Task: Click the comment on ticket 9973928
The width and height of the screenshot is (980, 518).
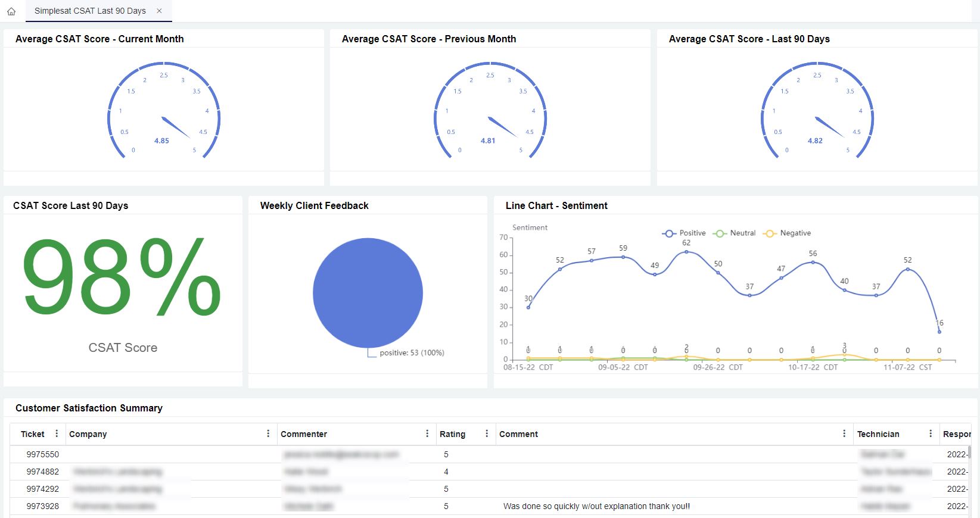Action: 596,506
